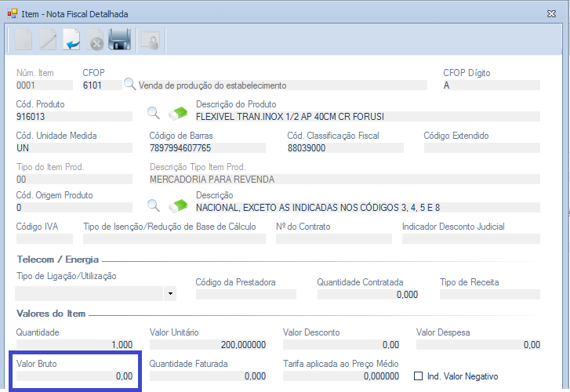
Task: Click the Valor Bruto field
Action: pyautogui.click(x=75, y=377)
